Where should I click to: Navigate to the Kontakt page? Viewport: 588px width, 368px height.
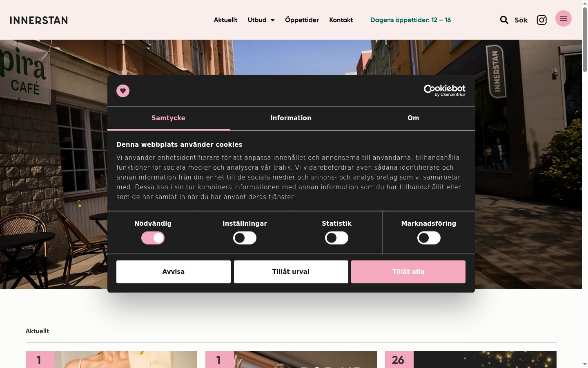[x=341, y=20]
